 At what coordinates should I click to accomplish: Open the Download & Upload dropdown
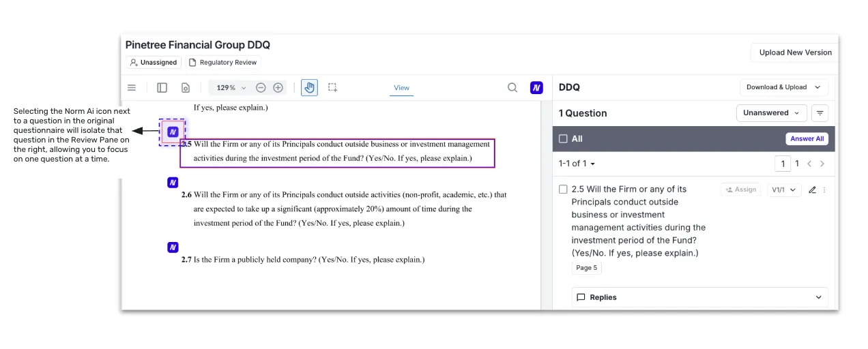pos(784,87)
